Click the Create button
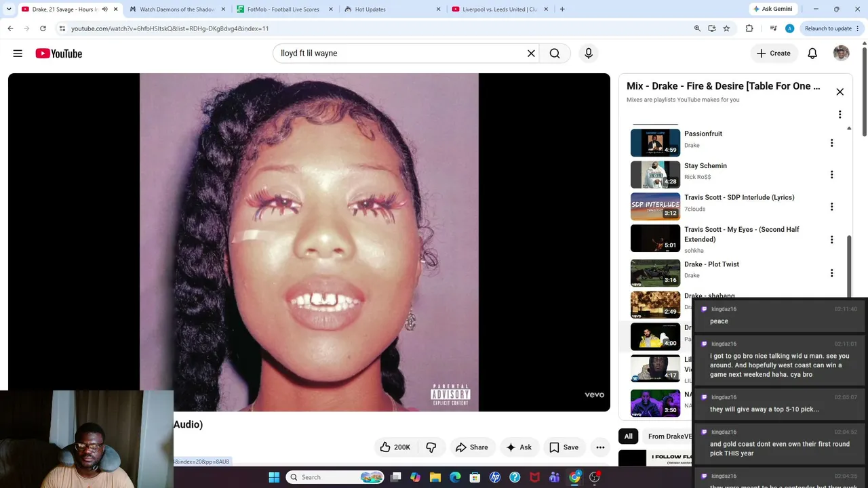Screen dimensions: 868x488 click(x=773, y=54)
